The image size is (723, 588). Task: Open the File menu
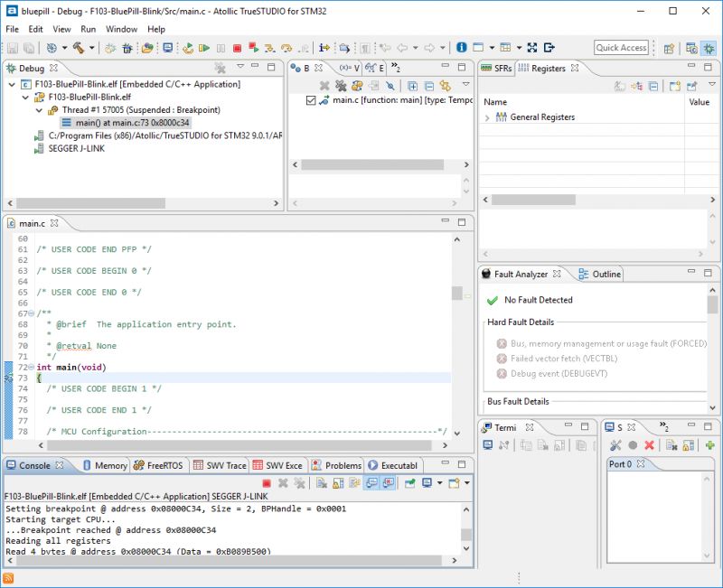coord(12,29)
